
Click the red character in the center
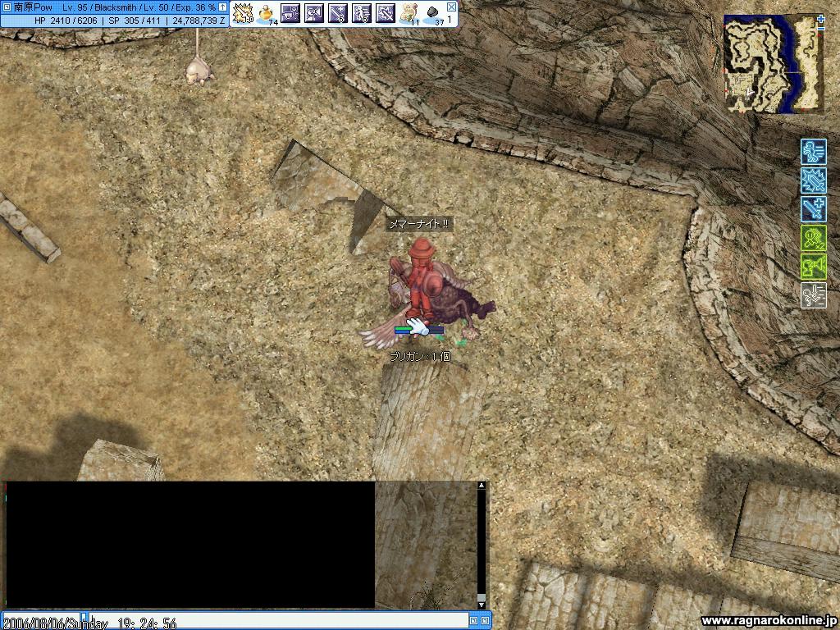422,279
